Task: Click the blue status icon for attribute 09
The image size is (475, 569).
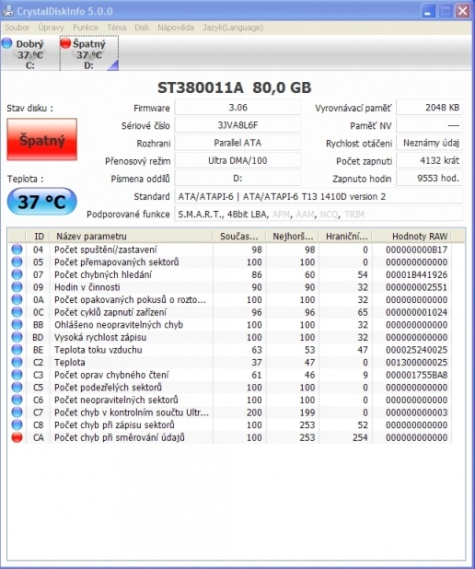Action: pyautogui.click(x=17, y=287)
